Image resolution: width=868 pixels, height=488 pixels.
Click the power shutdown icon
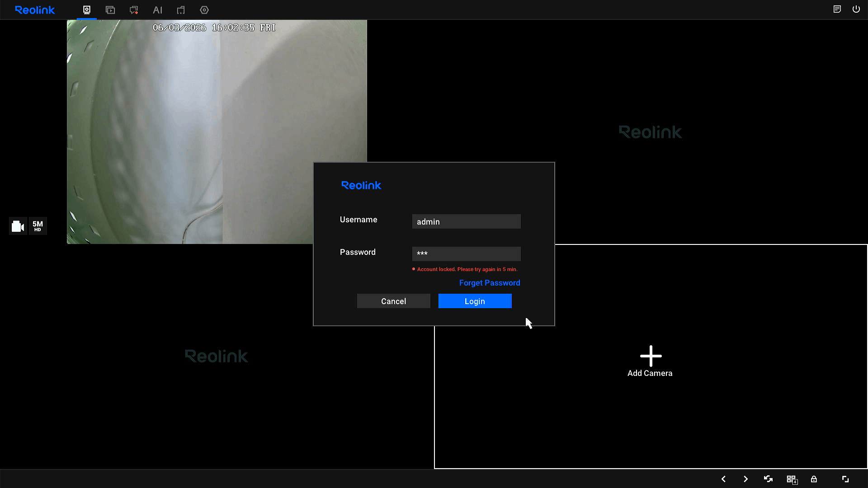click(856, 9)
